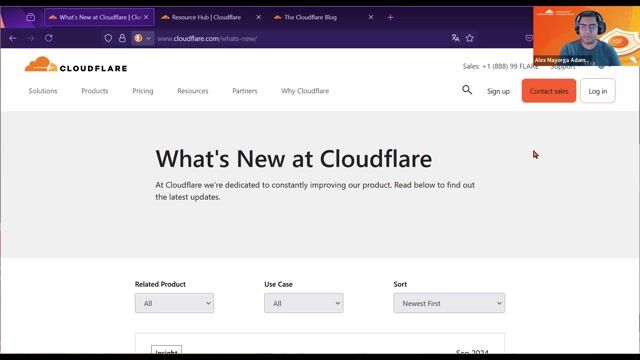The image size is (640, 360).
Task: Close the What's New at Cloudflare tab
Action: pos(146,17)
